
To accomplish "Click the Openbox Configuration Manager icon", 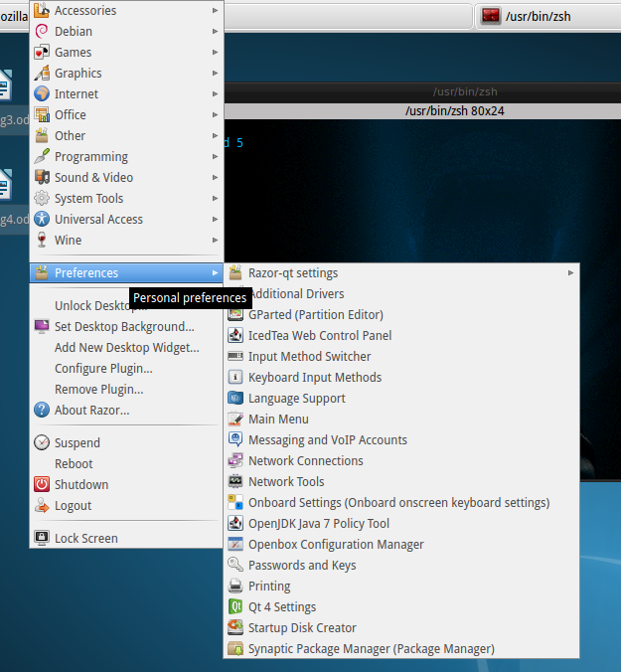I will [235, 545].
